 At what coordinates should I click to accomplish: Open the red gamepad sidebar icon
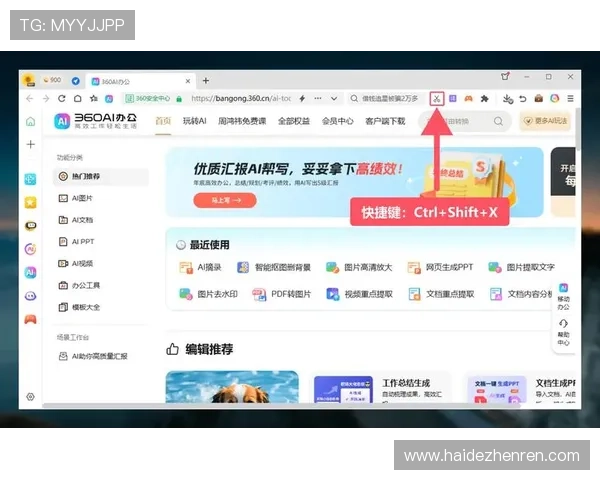pos(31,319)
